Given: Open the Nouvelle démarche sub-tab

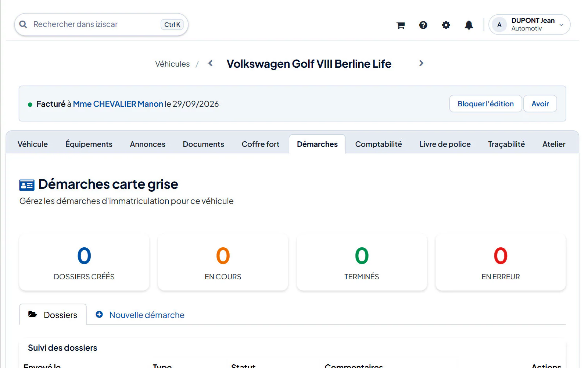Looking at the screenshot, I should (140, 315).
